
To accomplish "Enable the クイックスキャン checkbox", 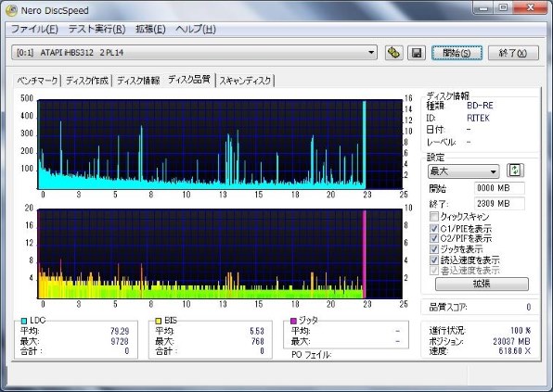I will (x=434, y=216).
